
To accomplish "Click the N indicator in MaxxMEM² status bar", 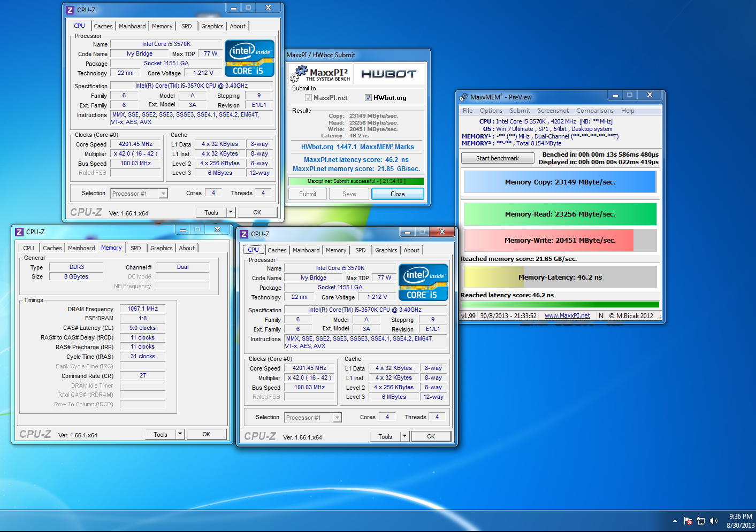I will [601, 315].
